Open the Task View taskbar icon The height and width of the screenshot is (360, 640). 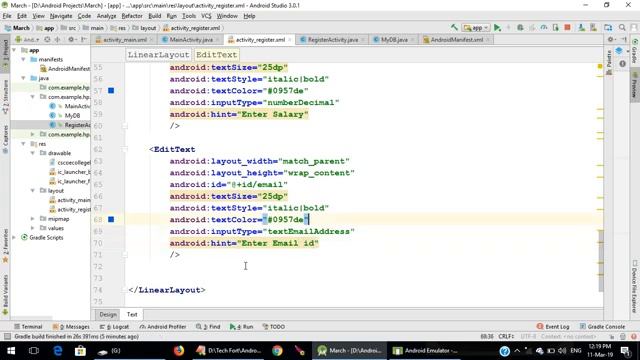34,351
